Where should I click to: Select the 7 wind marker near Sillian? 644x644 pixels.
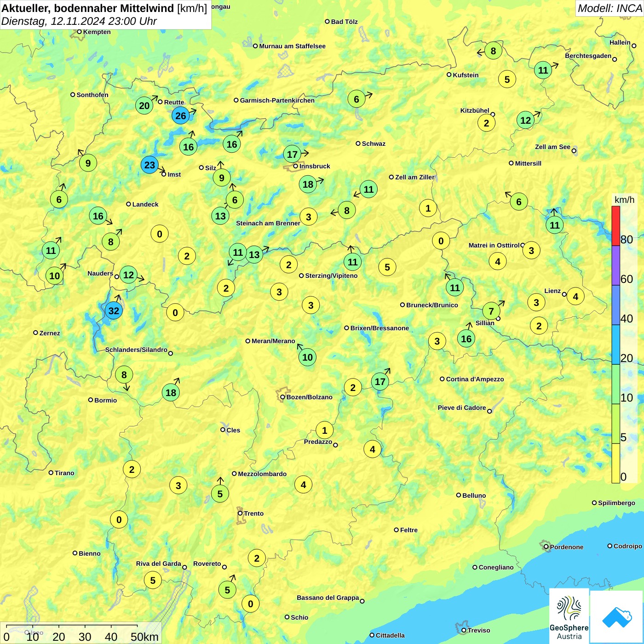491,311
